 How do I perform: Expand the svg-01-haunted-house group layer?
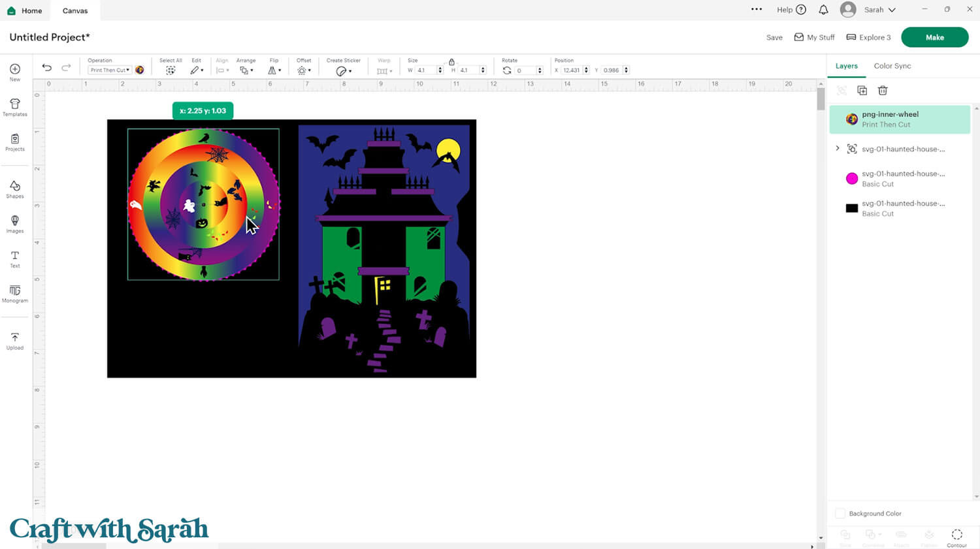click(838, 148)
